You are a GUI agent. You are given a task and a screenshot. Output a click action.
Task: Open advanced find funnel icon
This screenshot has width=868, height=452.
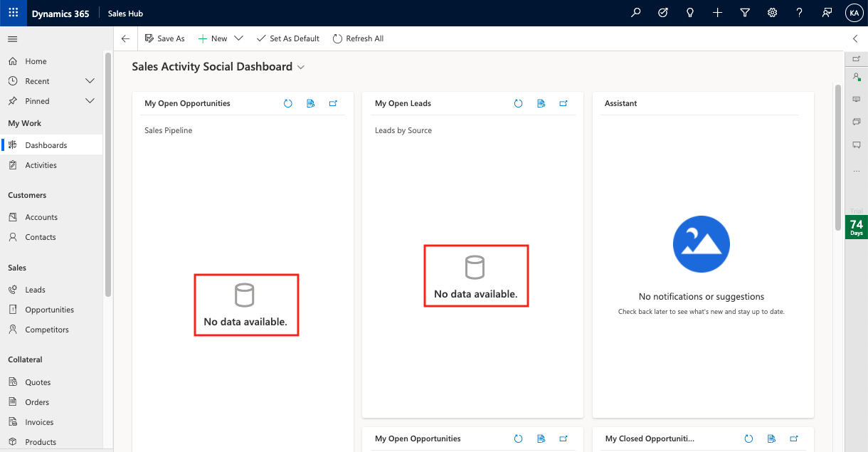745,13
